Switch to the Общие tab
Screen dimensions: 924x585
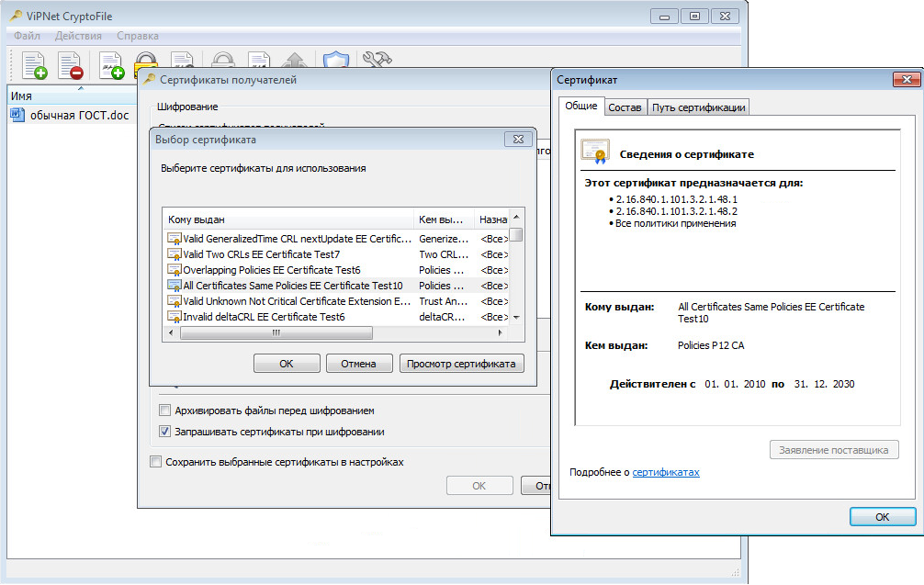pyautogui.click(x=581, y=106)
